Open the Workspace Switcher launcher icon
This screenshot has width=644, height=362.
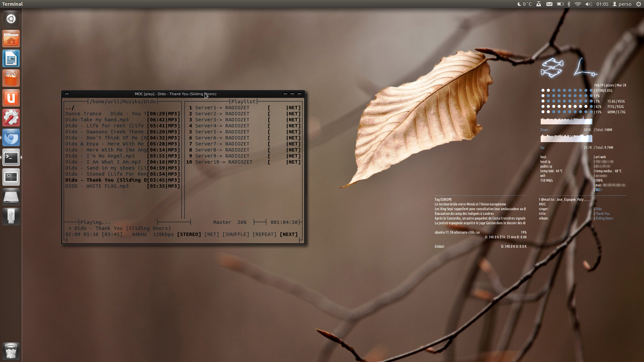(11, 177)
